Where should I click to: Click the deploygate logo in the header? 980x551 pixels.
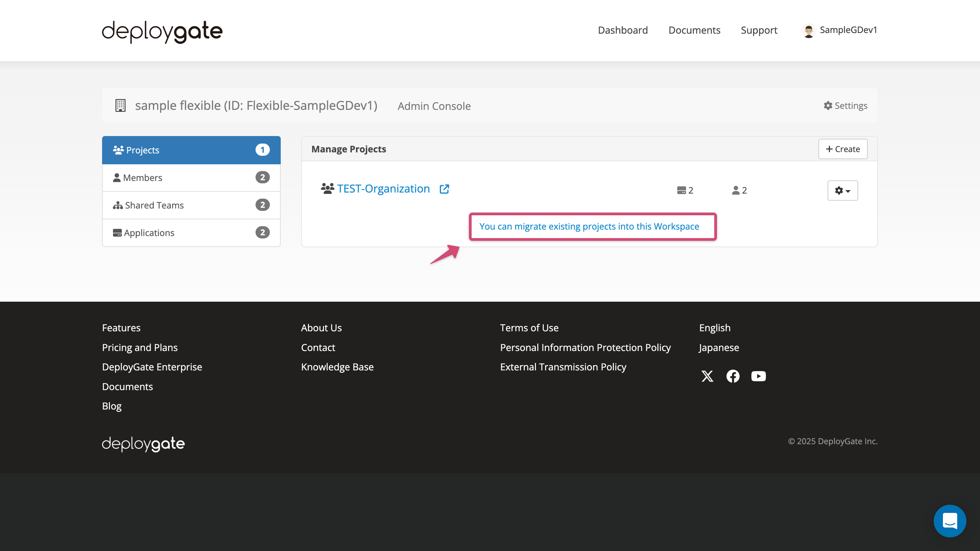(x=162, y=32)
